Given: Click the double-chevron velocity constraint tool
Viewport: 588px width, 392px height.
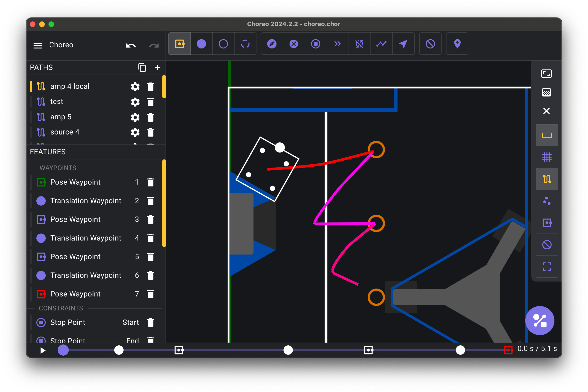Looking at the screenshot, I should pos(337,44).
